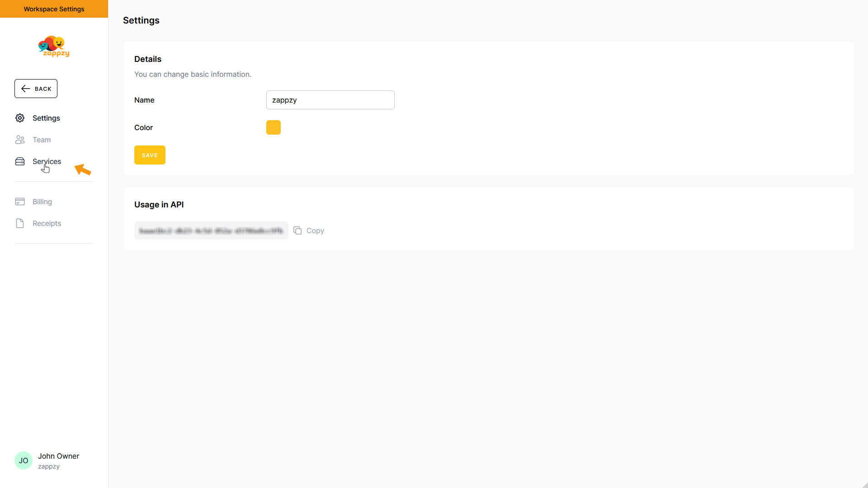This screenshot has height=488, width=868.
Task: Open the Settings menu item
Action: [x=46, y=118]
